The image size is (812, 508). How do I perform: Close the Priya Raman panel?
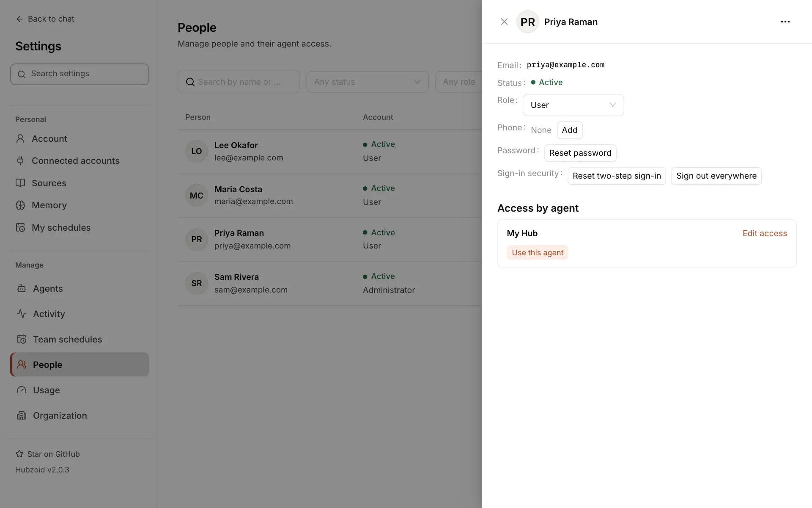click(504, 22)
